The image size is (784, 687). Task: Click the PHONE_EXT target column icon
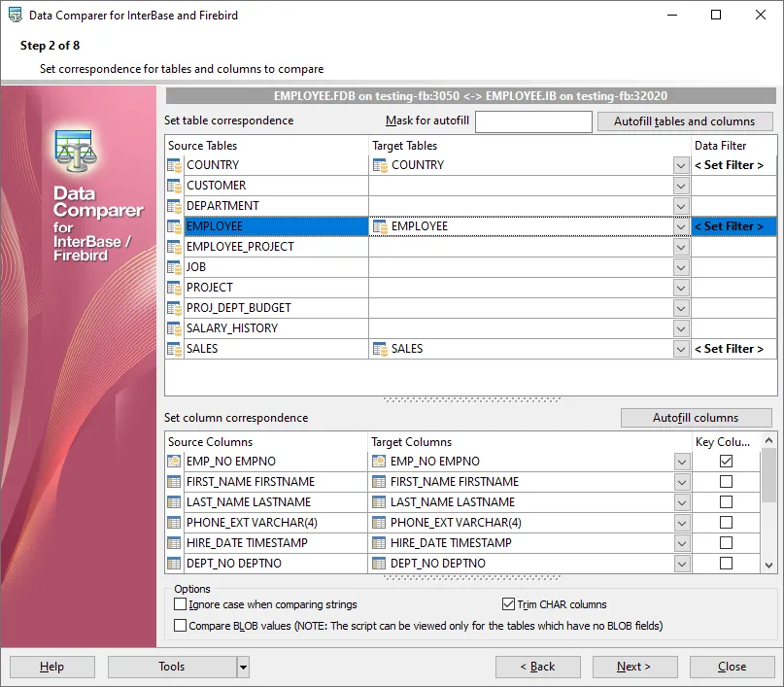(379, 523)
